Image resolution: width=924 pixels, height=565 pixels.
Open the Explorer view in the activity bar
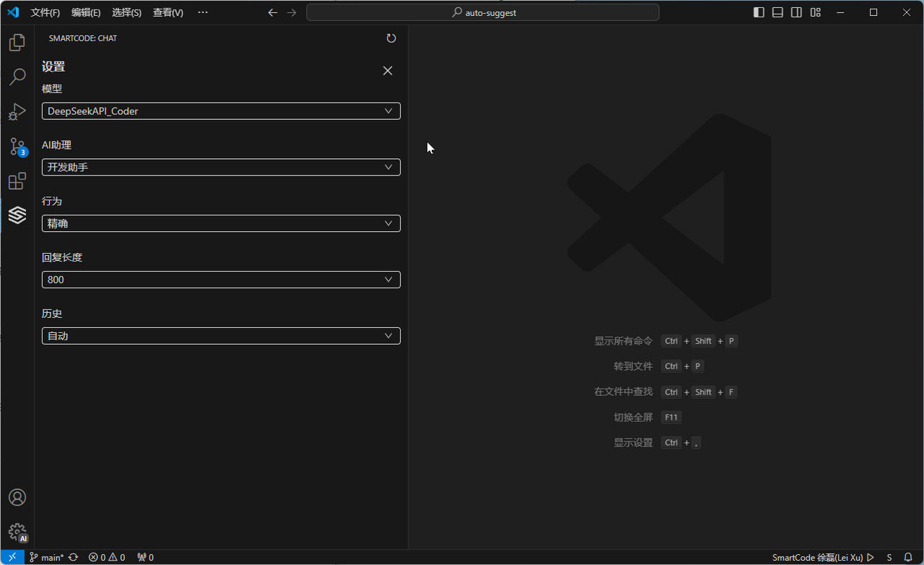[17, 43]
